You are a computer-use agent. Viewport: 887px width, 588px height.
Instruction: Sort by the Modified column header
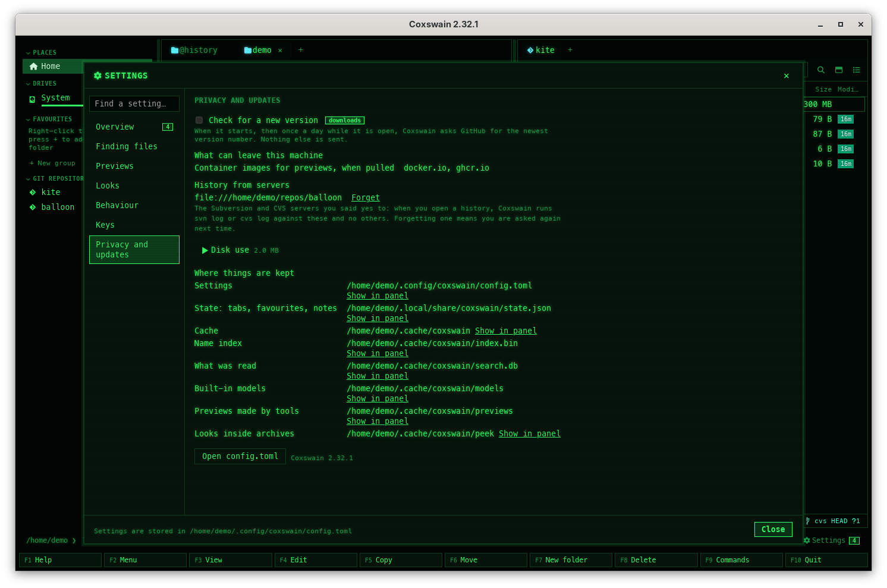click(x=848, y=90)
